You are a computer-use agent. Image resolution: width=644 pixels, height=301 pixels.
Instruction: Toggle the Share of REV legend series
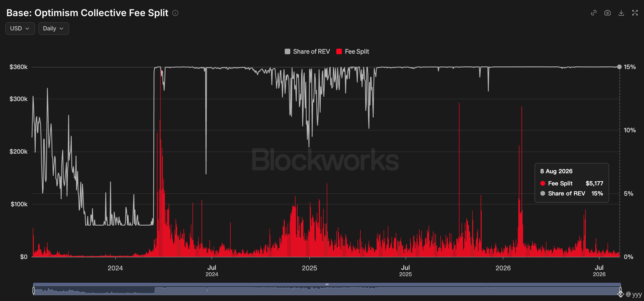coord(307,52)
